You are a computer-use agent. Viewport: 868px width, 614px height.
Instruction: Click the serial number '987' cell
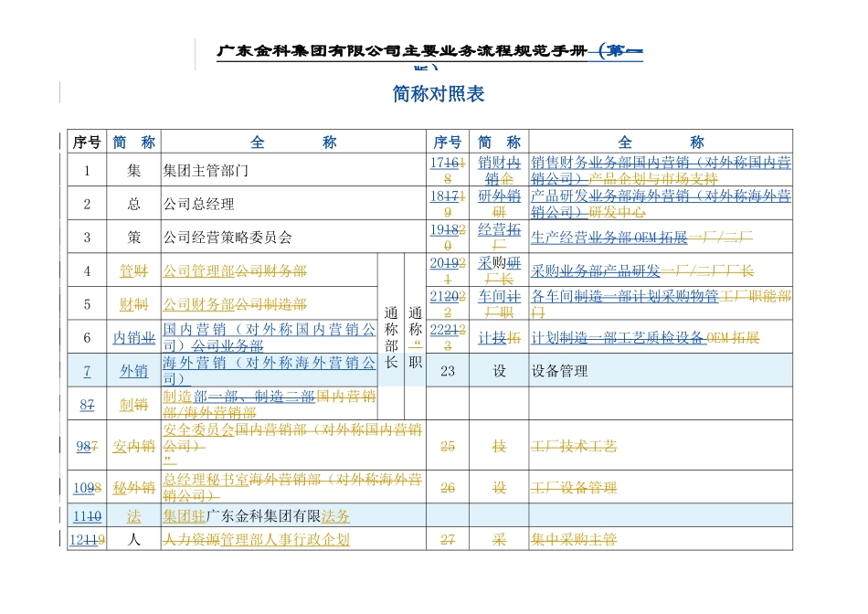(x=87, y=446)
